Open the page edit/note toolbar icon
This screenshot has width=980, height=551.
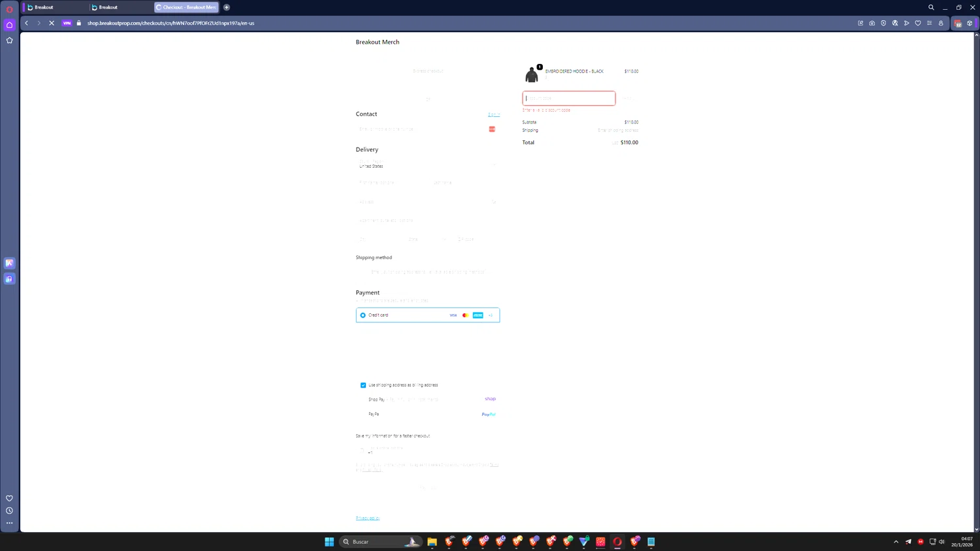point(860,23)
